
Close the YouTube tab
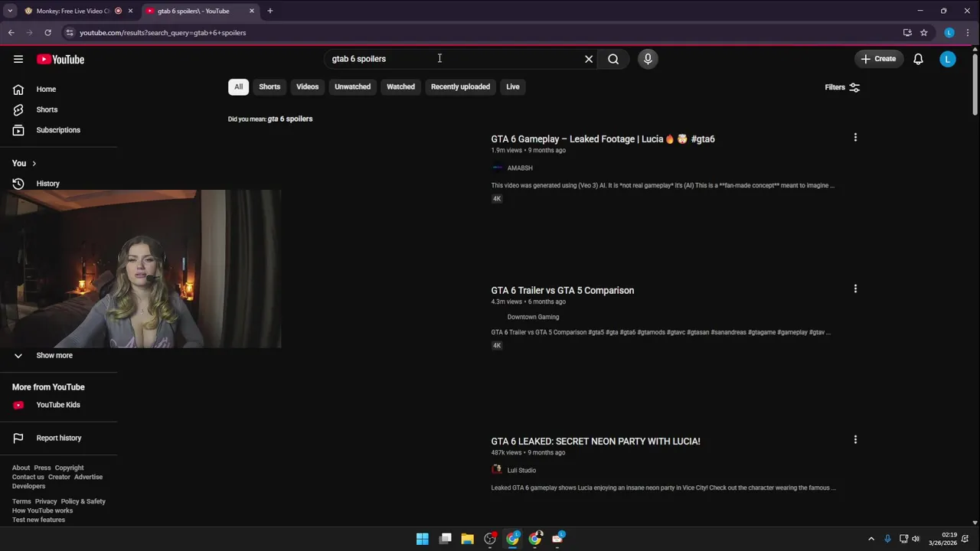click(252, 11)
